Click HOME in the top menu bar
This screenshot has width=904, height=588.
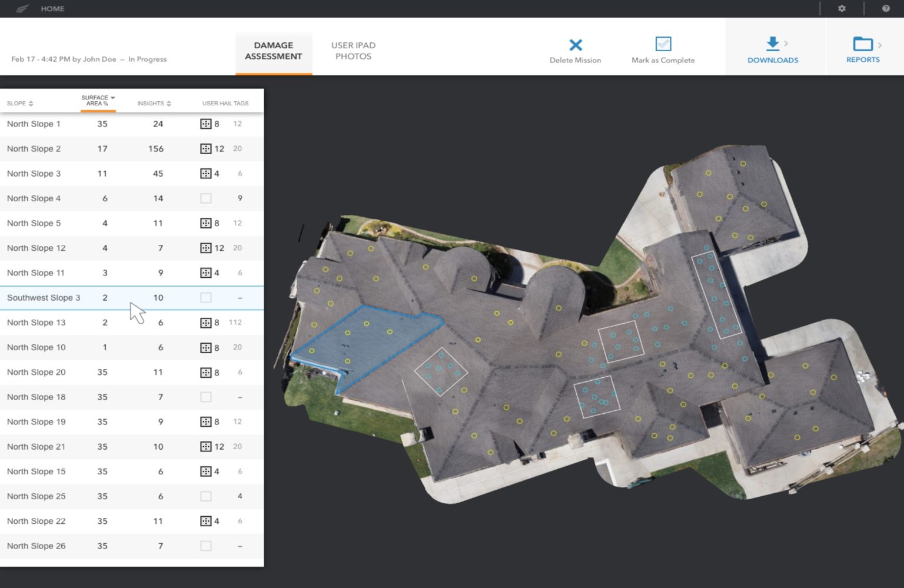[x=52, y=8]
